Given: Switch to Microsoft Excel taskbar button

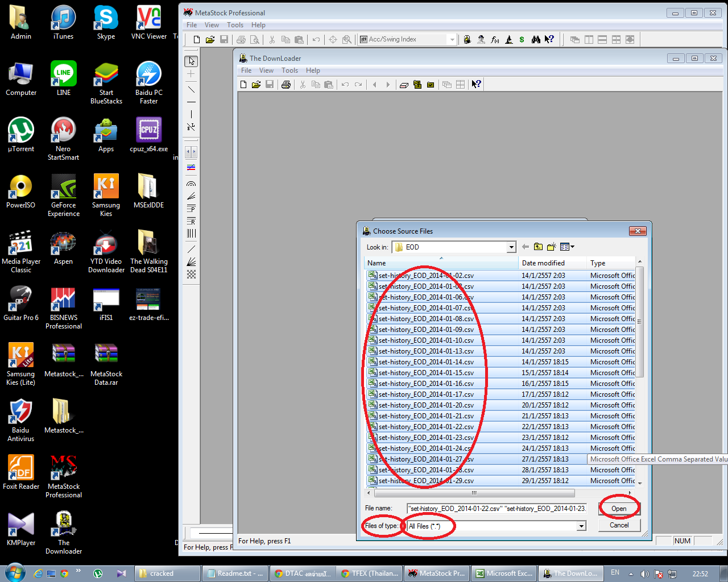Looking at the screenshot, I should 504,573.
